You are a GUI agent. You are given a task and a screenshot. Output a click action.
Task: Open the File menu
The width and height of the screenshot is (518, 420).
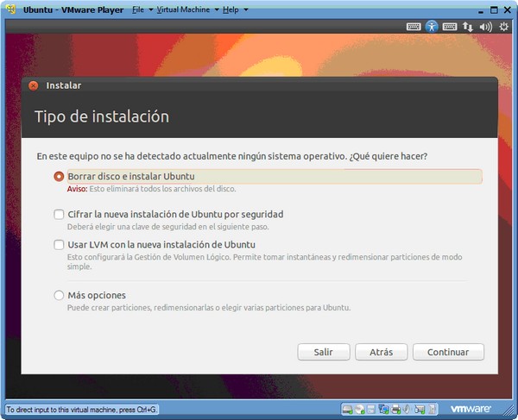tap(138, 9)
